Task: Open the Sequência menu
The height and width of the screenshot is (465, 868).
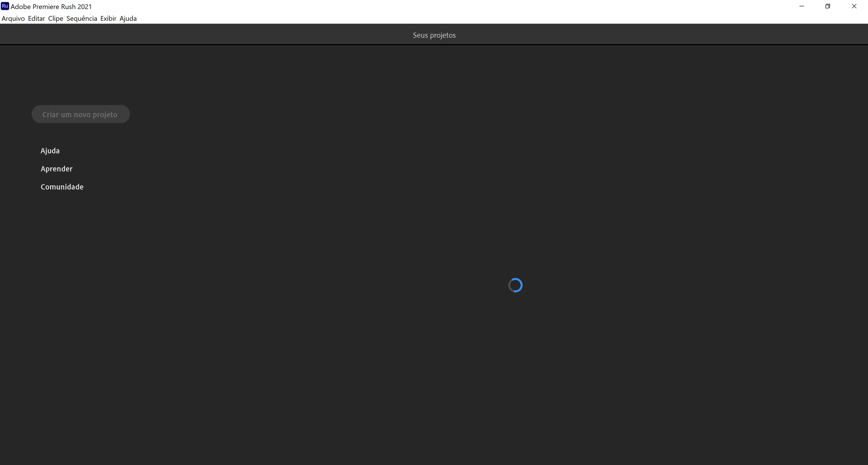Action: click(x=82, y=19)
